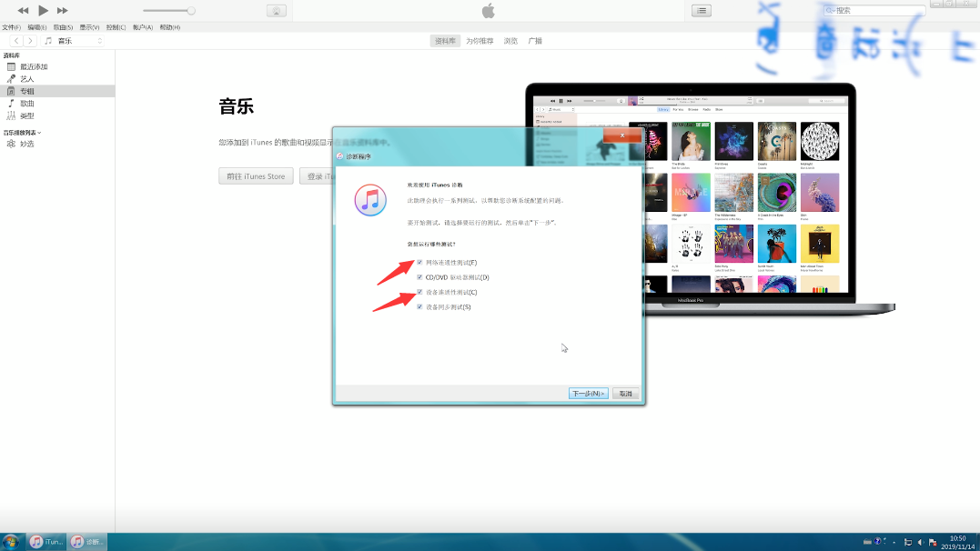Click the rewind previous track button
The height and width of the screenshot is (551, 980).
coord(23,11)
